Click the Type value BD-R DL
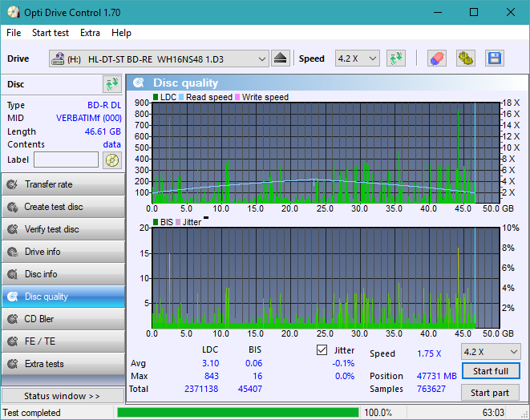Viewport: 530px width, 420px height. click(x=104, y=105)
